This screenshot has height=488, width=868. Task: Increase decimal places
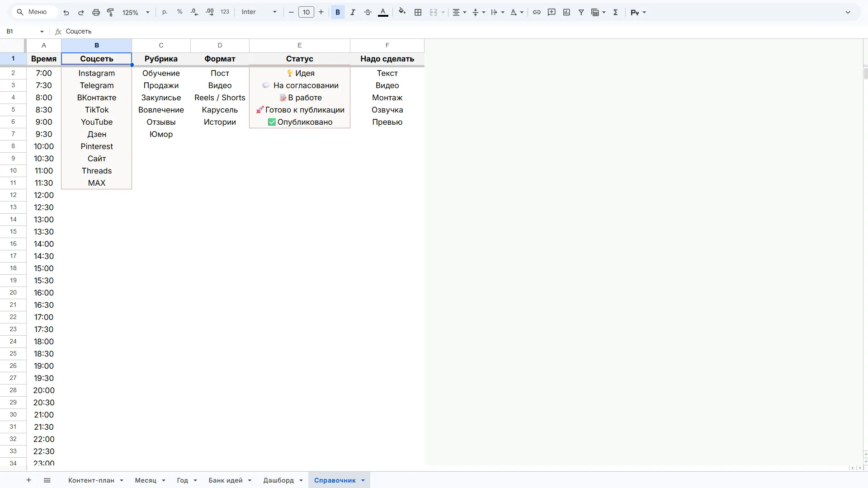point(210,12)
